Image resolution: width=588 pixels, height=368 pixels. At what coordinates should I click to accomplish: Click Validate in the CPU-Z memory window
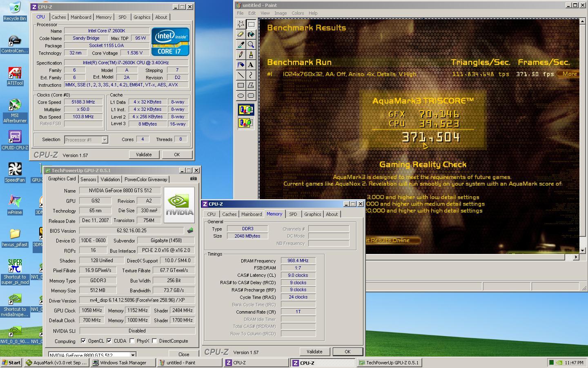314,352
